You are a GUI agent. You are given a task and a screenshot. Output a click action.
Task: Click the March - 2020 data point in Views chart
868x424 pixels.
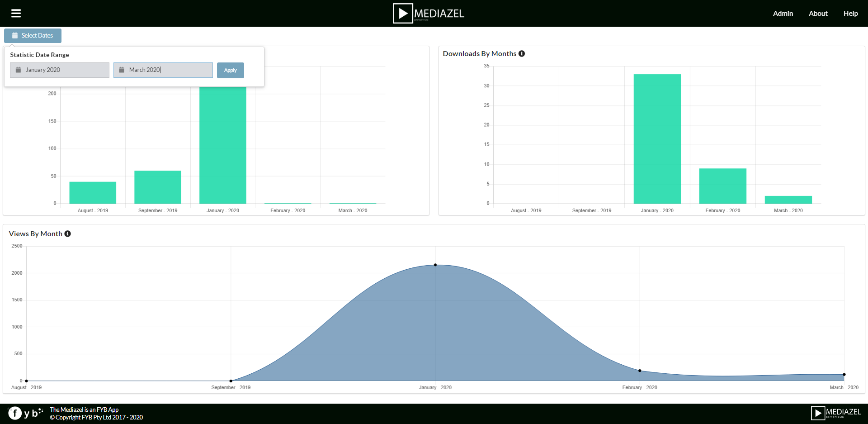coord(844,375)
